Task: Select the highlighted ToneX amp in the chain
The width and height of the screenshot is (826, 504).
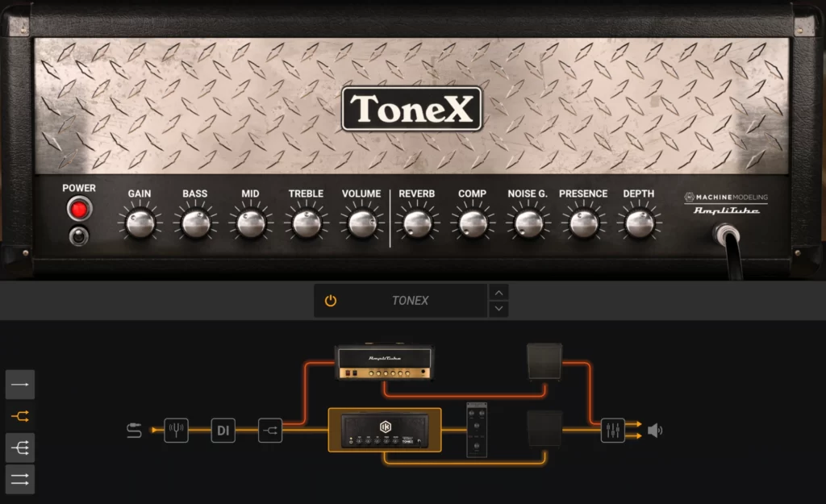Action: point(385,431)
